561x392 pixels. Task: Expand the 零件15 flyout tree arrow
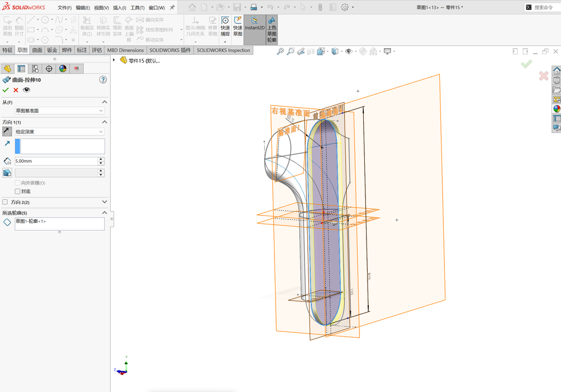(114, 60)
